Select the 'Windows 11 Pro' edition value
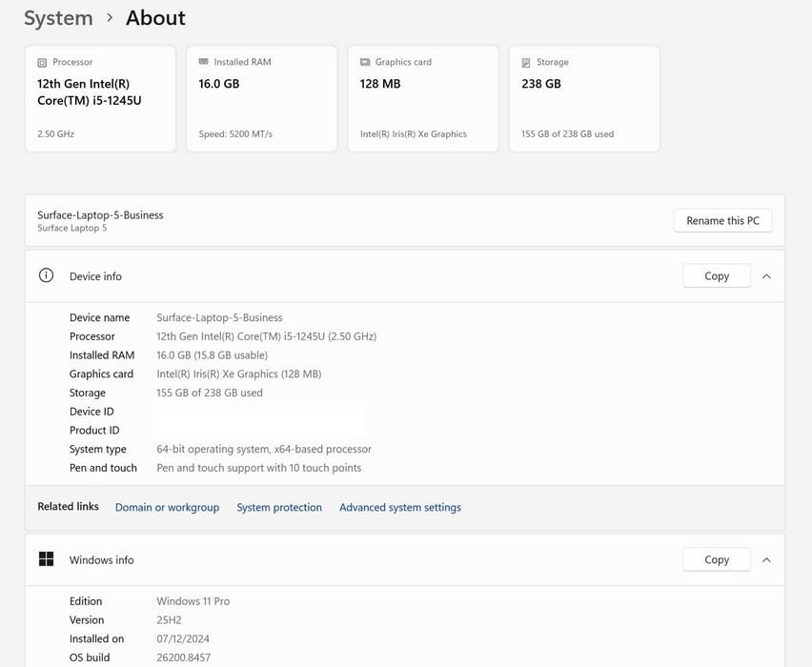 pos(193,601)
